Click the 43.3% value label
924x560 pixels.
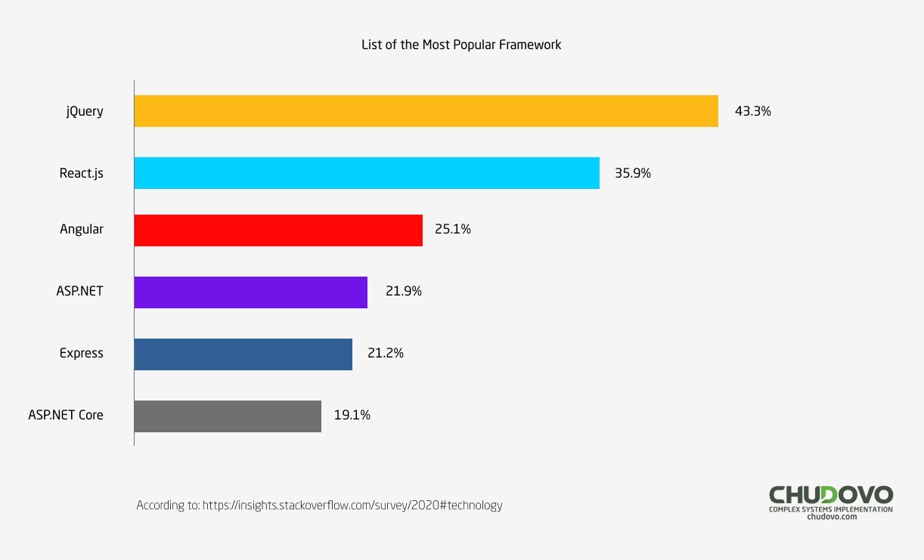click(x=752, y=111)
